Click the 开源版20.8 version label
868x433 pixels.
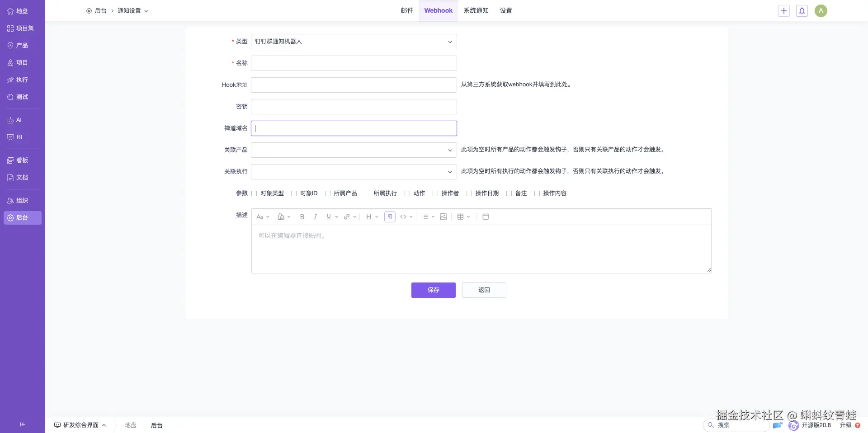[816, 425]
